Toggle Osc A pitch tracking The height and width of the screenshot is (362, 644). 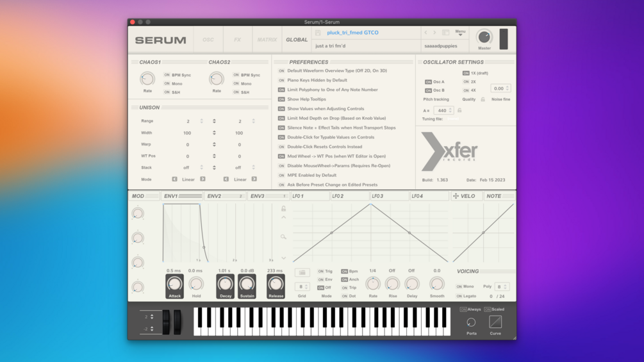pyautogui.click(x=429, y=82)
